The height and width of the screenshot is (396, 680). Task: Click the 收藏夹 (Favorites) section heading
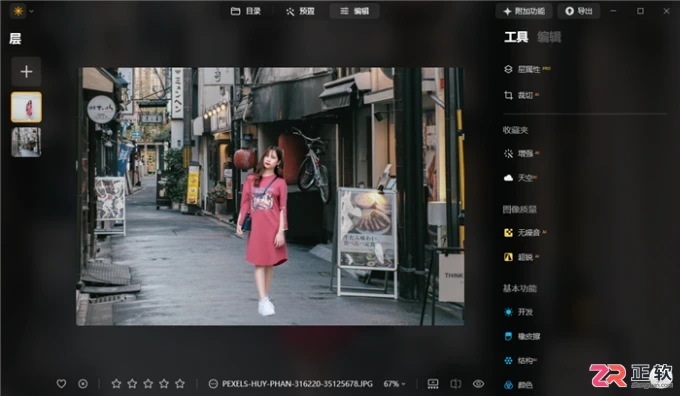(515, 130)
